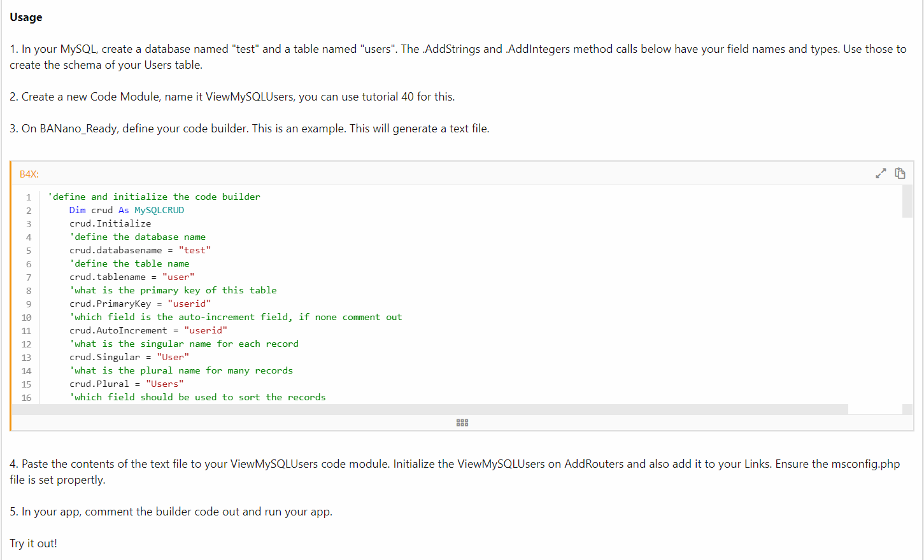This screenshot has width=924, height=560.
Task: Click the "Users" string on the Plural line
Action: (164, 384)
